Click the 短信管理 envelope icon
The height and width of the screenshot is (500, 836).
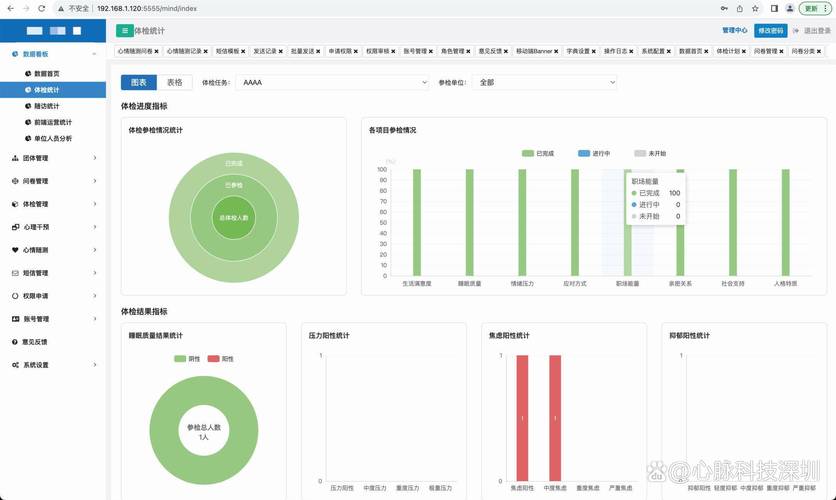15,273
